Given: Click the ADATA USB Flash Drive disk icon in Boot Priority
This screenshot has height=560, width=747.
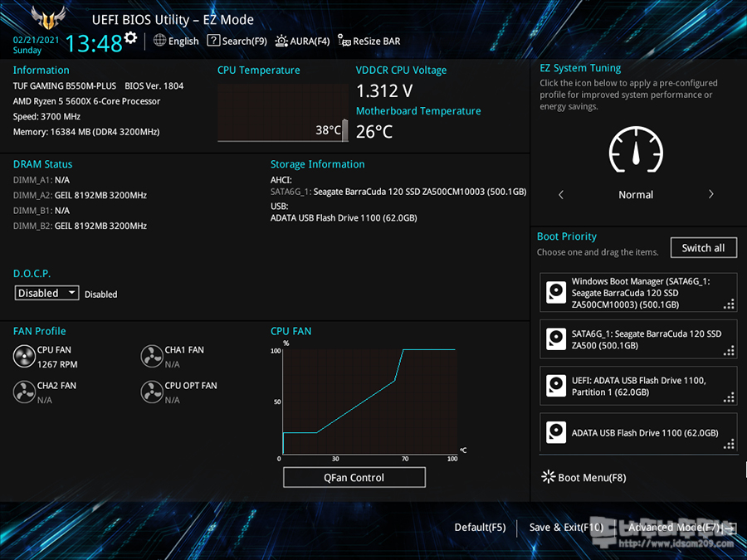Looking at the screenshot, I should coord(555,432).
